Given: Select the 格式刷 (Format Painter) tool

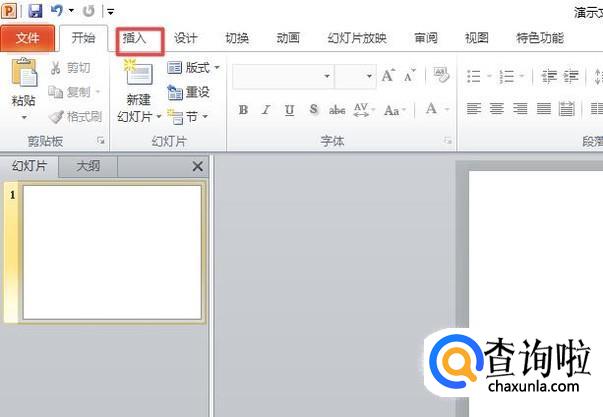Looking at the screenshot, I should (x=75, y=116).
